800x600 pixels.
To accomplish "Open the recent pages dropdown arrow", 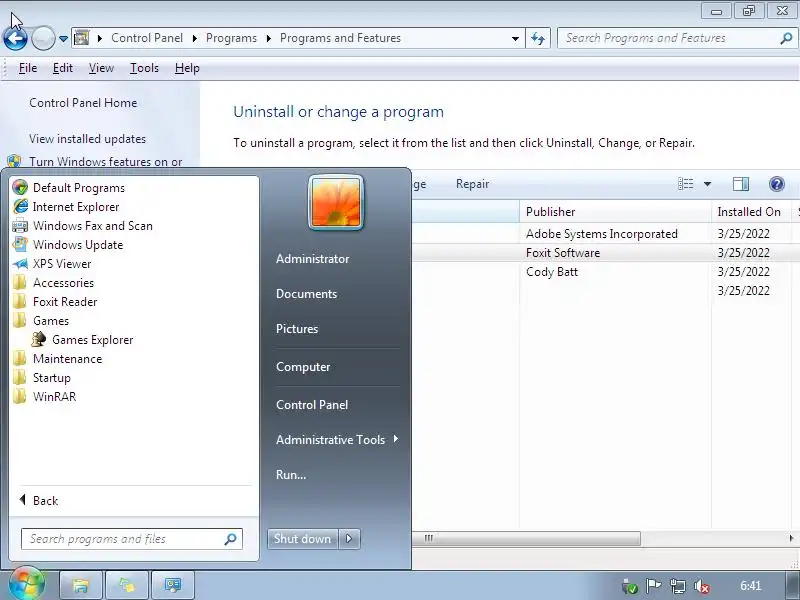I will point(63,39).
